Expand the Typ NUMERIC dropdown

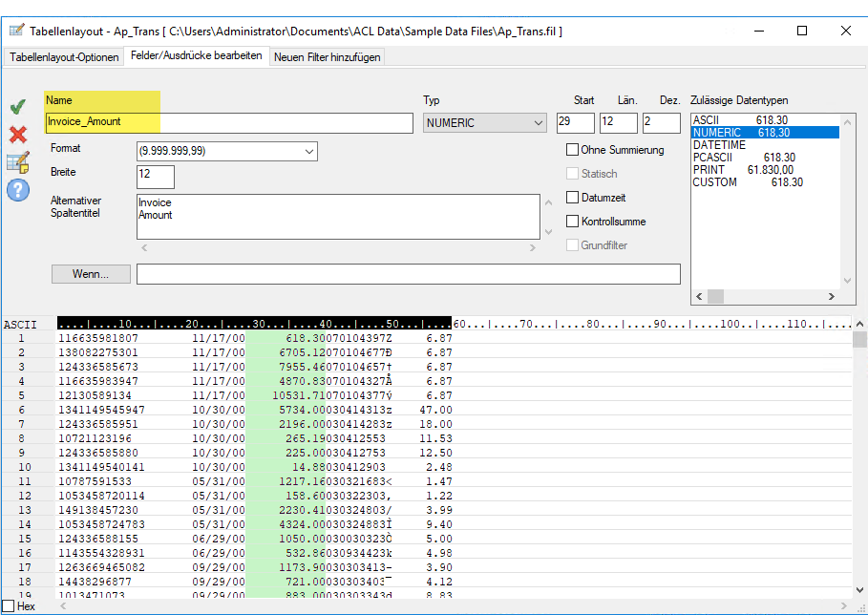tap(540, 122)
